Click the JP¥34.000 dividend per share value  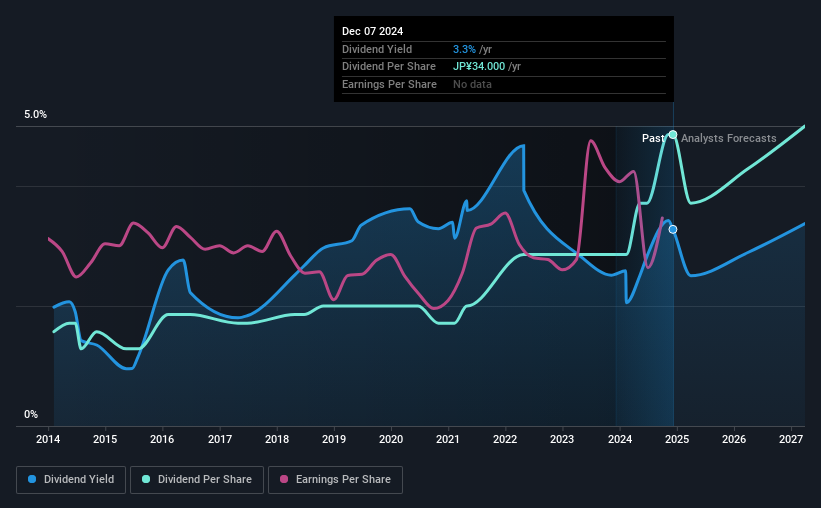coord(479,67)
